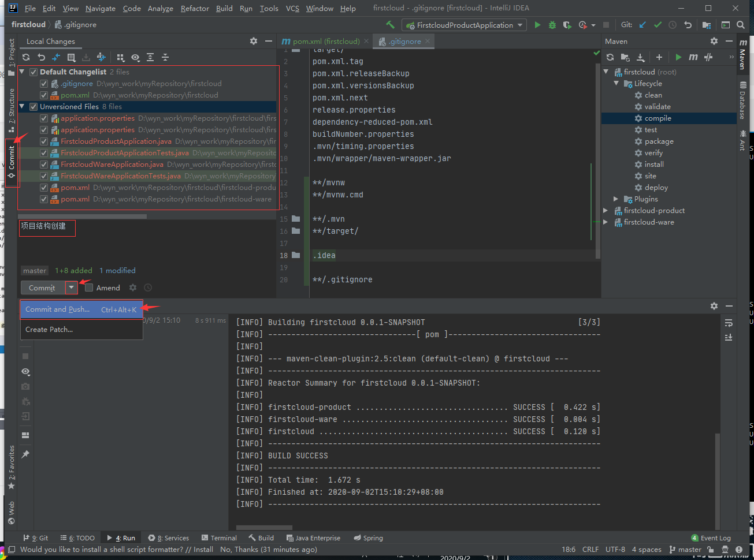This screenshot has width=754, height=560.
Task: Open the Refactor menu
Action: pyautogui.click(x=195, y=8)
